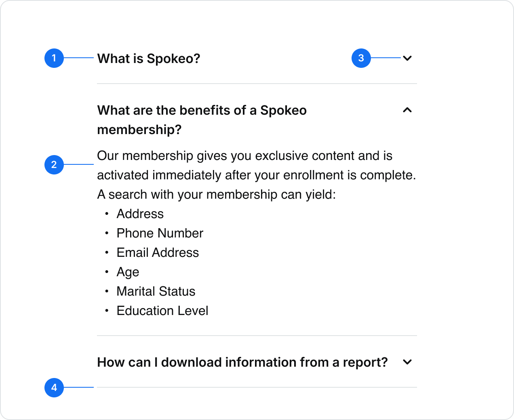Click the blue annotation badge numbered 1
Image resolution: width=514 pixels, height=420 pixels.
54,58
